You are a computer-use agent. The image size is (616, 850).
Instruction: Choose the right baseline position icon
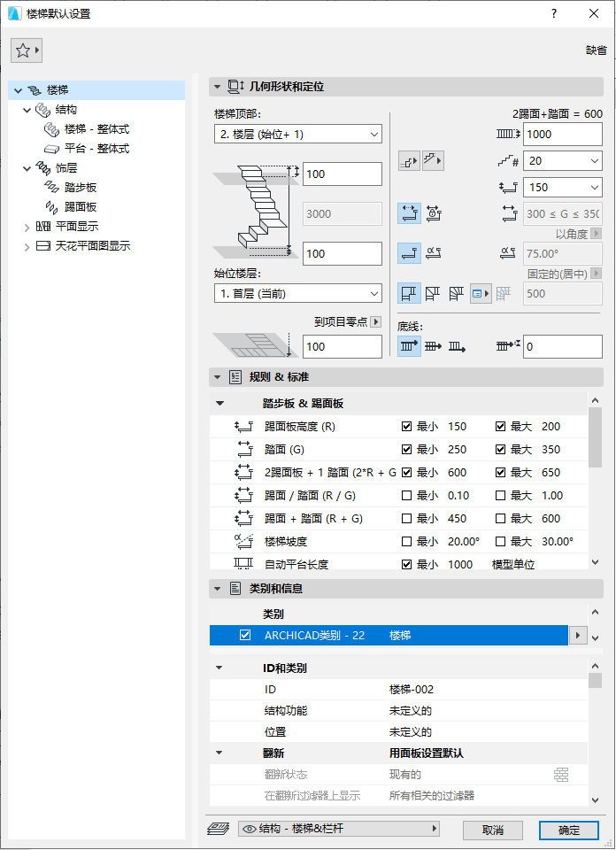point(458,346)
